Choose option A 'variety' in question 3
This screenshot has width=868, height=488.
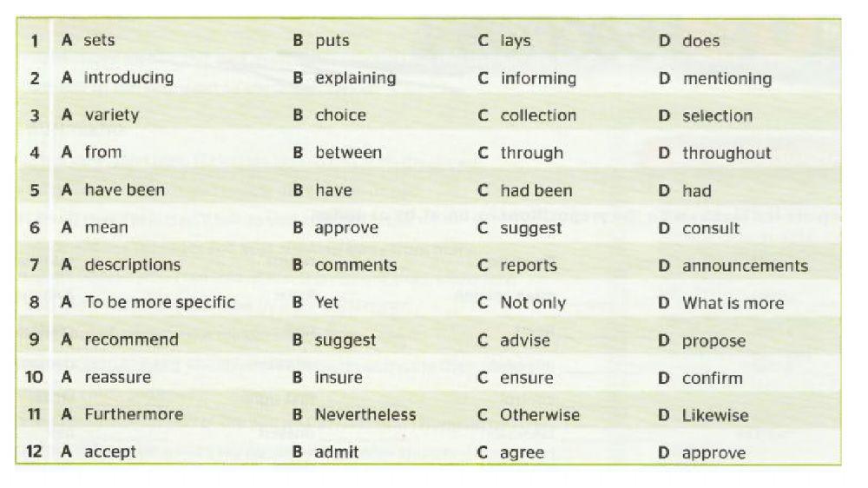pos(111,115)
